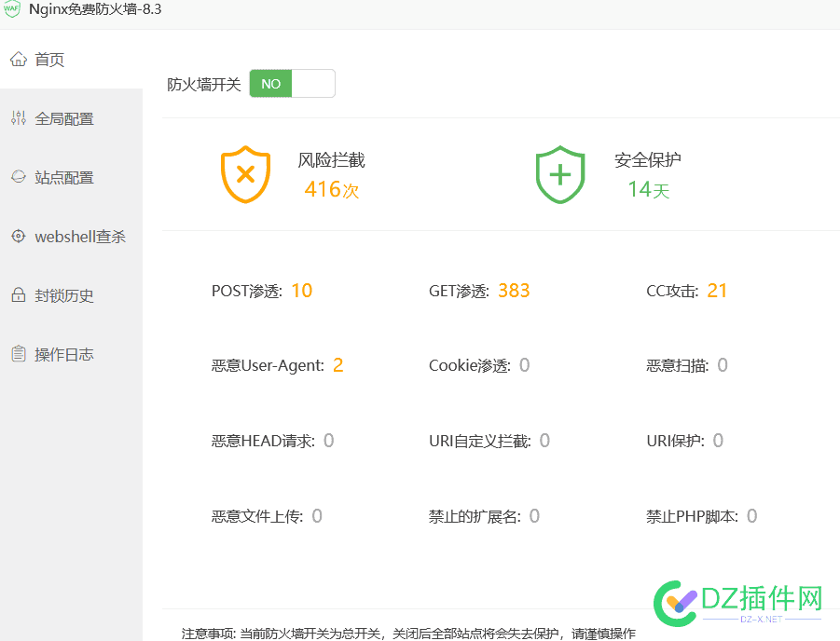Click the URI自定义拦截 count 0
Viewport: 840px width, 641px height.
point(544,441)
